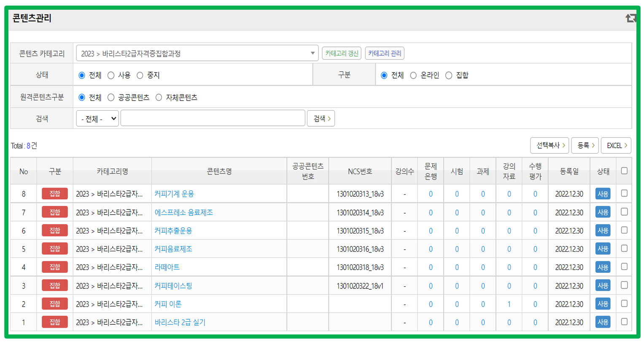644x345 pixels.
Task: Click the 집합 badge in row 1
Action: coord(55,322)
